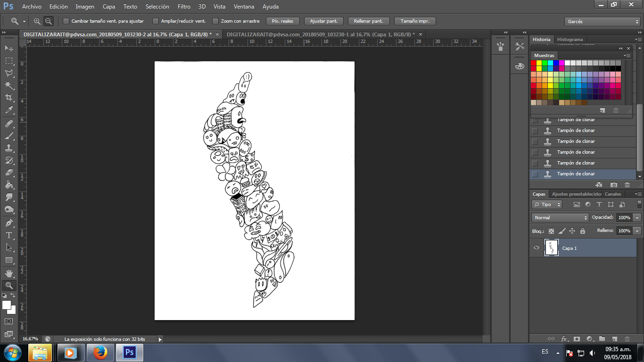Select the Clone Stamp tool
This screenshot has height=362, width=644.
click(x=9, y=148)
